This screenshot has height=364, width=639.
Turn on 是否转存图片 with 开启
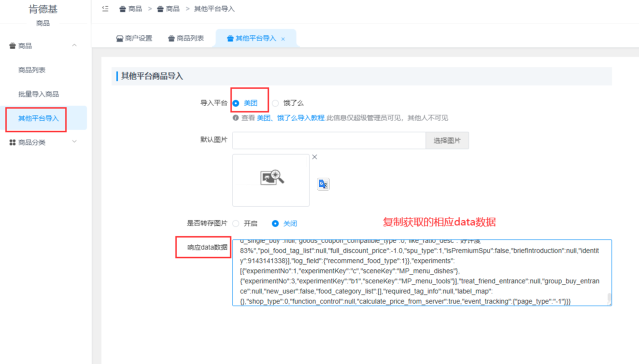245,224
